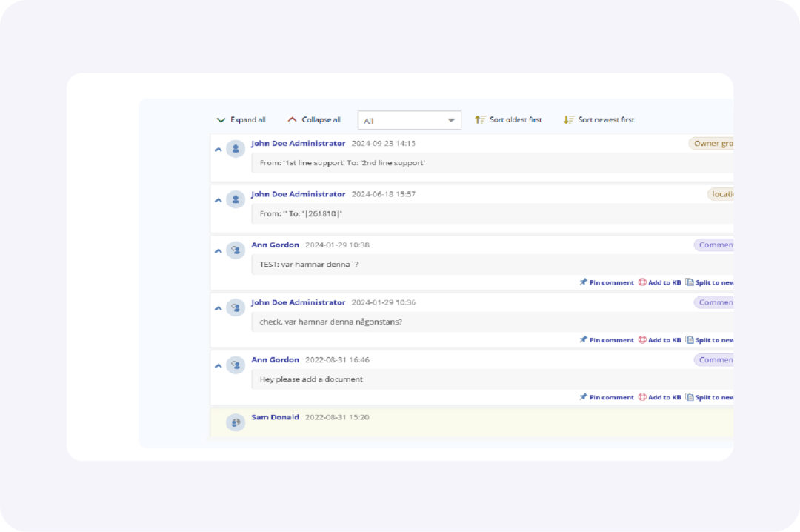800x532 pixels.
Task: Click John Doe avatar on 10:36 comment
Action: (236, 307)
